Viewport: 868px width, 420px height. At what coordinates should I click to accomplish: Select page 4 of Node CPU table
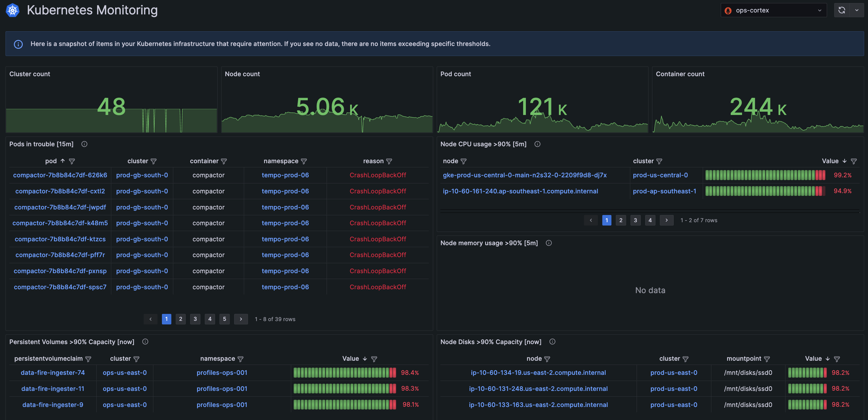click(x=650, y=220)
